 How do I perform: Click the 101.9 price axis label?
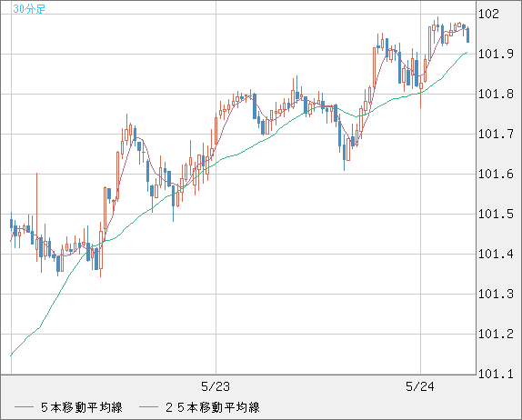(496, 54)
